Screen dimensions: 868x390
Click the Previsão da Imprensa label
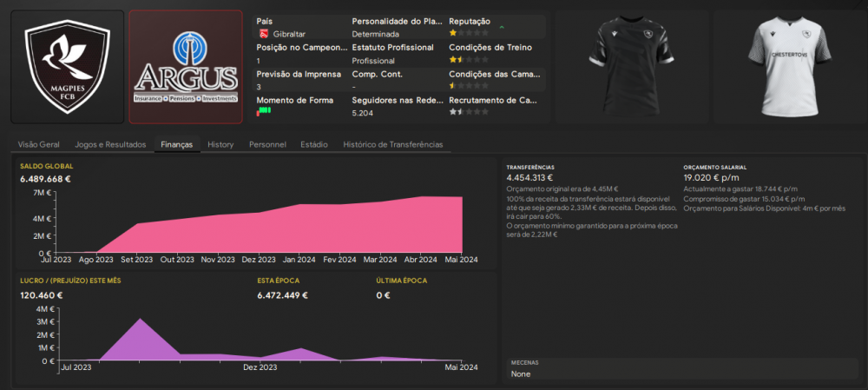[x=299, y=74]
